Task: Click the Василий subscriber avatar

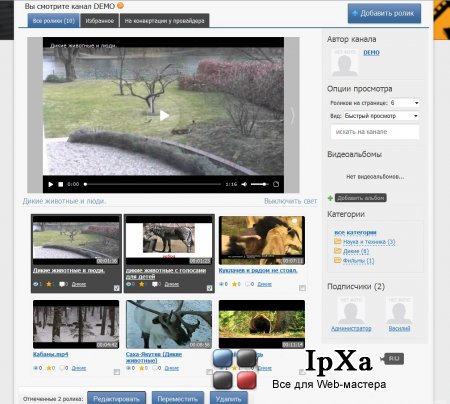Action: [x=399, y=310]
